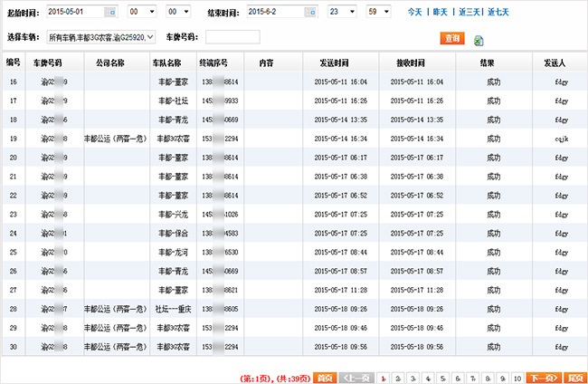588x384 pixels.
Task: Click the 公司名称 column header
Action: coord(109,62)
